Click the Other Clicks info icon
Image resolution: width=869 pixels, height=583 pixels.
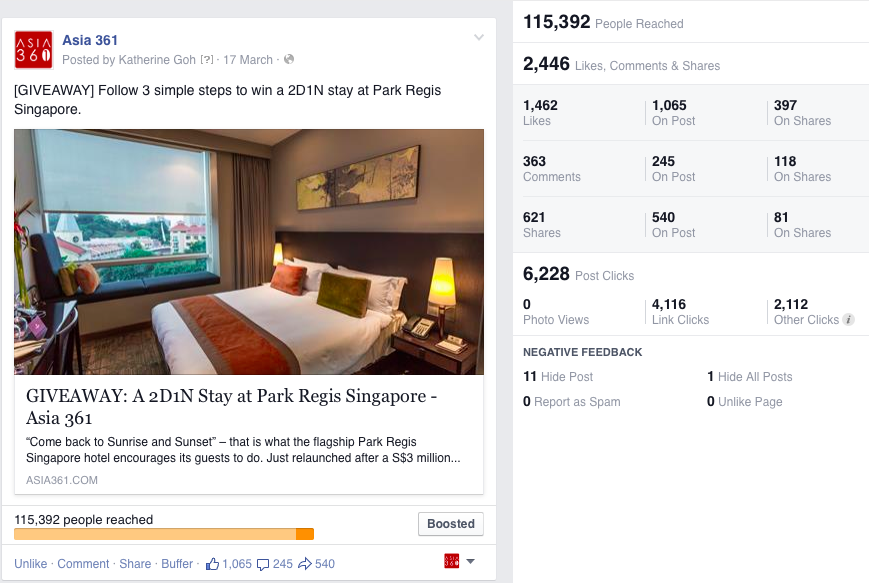848,320
